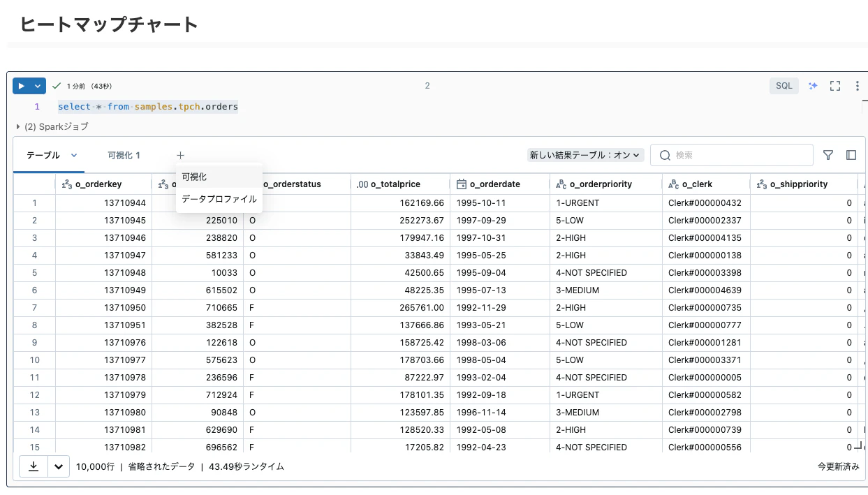The height and width of the screenshot is (495, 868).
Task: Select the date cell 1997-10-31
Action: click(x=500, y=238)
